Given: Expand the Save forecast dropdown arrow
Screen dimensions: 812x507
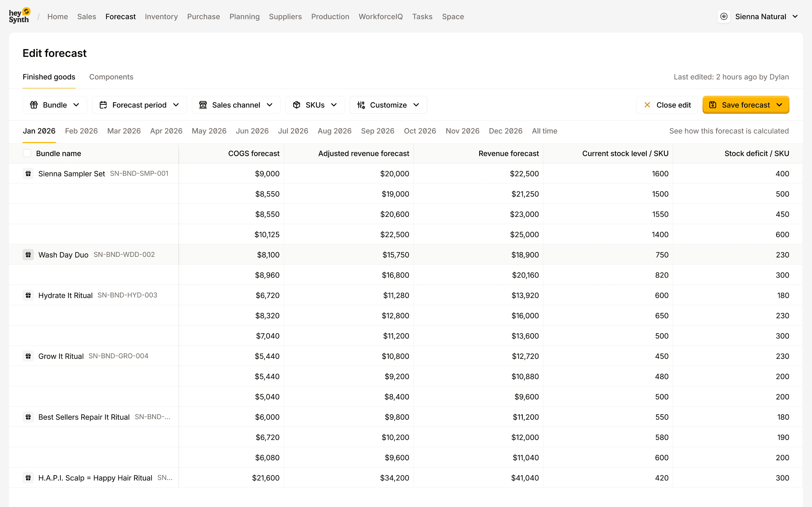Looking at the screenshot, I should coord(779,105).
